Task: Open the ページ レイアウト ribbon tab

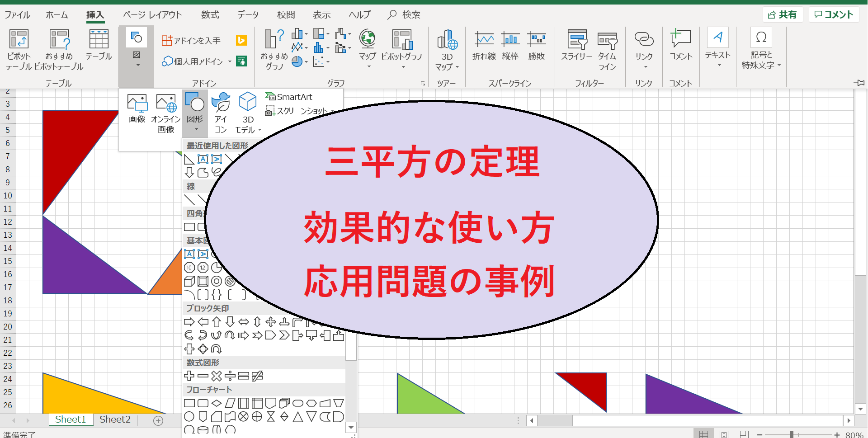Action: click(x=152, y=15)
